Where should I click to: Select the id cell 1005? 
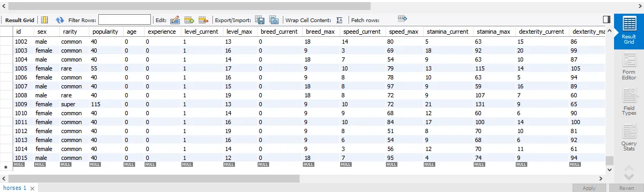coord(23,68)
